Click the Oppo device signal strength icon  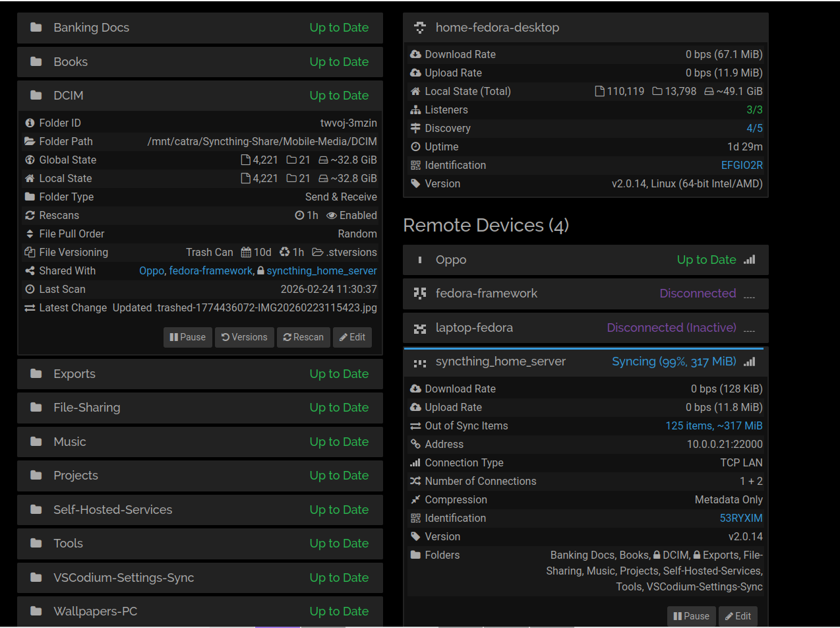tap(749, 260)
